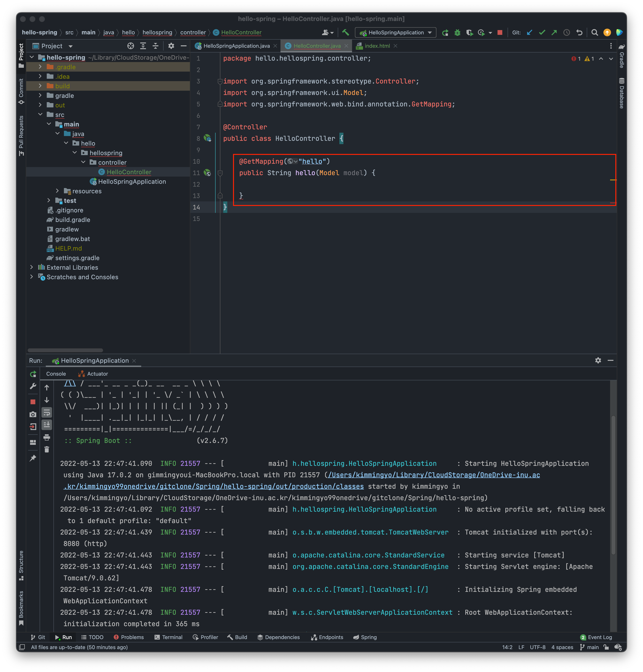The image size is (643, 672).
Task: Click the Build Project hammer icon
Action: click(346, 32)
